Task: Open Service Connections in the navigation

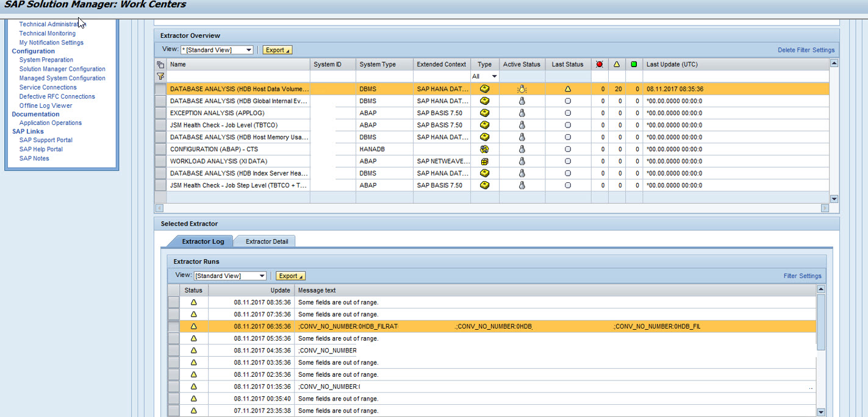Action: click(48, 87)
